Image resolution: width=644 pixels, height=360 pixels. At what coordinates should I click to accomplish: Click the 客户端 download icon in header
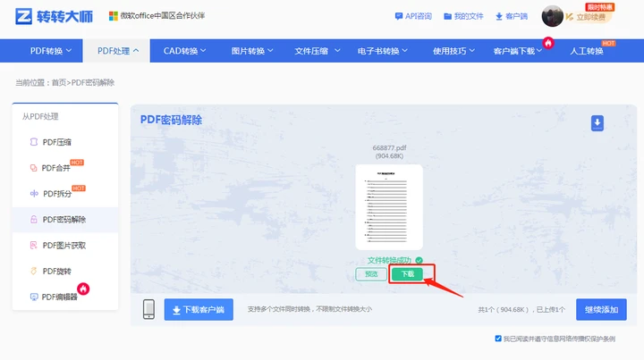click(498, 16)
